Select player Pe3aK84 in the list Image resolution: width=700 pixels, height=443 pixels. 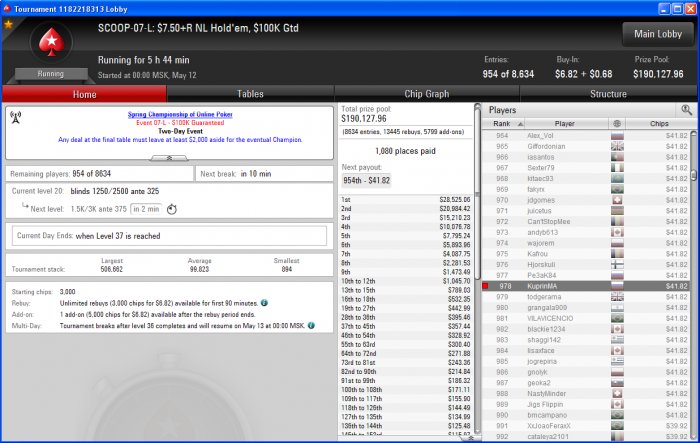click(586, 275)
